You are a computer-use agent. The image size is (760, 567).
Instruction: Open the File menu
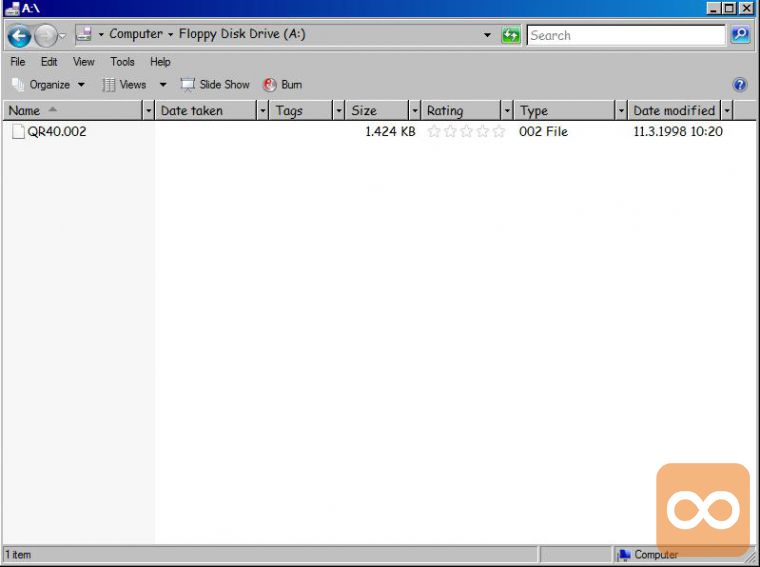click(18, 62)
